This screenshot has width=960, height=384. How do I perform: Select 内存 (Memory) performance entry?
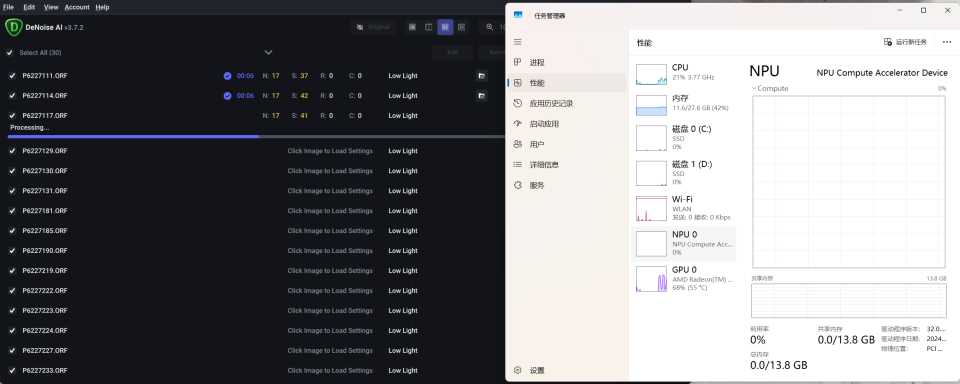pos(684,104)
